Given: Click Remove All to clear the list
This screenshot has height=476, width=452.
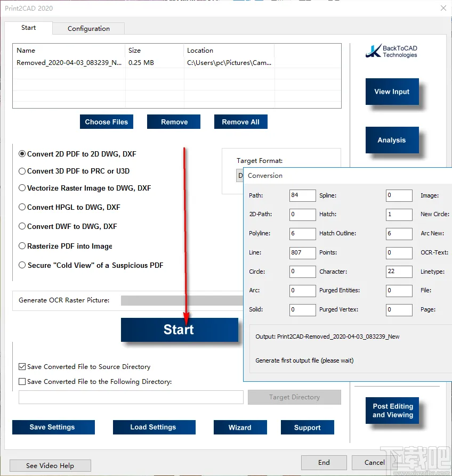Looking at the screenshot, I should pos(241,122).
